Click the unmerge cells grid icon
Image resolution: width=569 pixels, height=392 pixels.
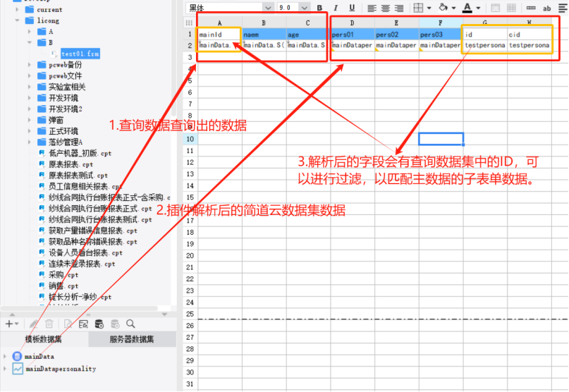tap(511, 8)
